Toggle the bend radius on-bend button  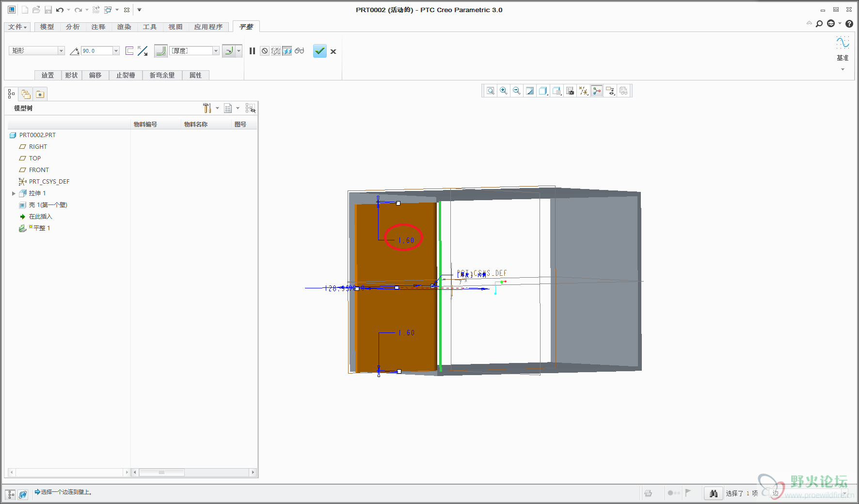click(160, 51)
